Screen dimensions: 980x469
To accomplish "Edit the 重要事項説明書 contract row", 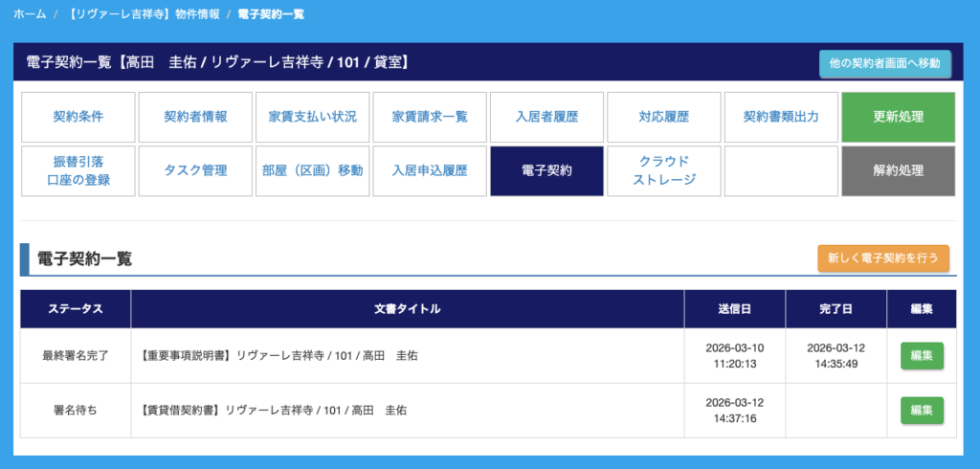I will point(922,355).
